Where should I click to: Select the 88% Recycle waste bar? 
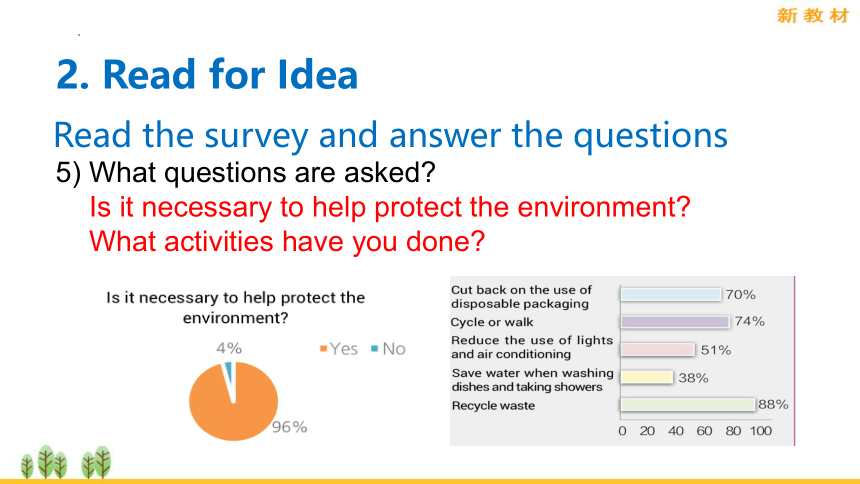click(x=688, y=405)
